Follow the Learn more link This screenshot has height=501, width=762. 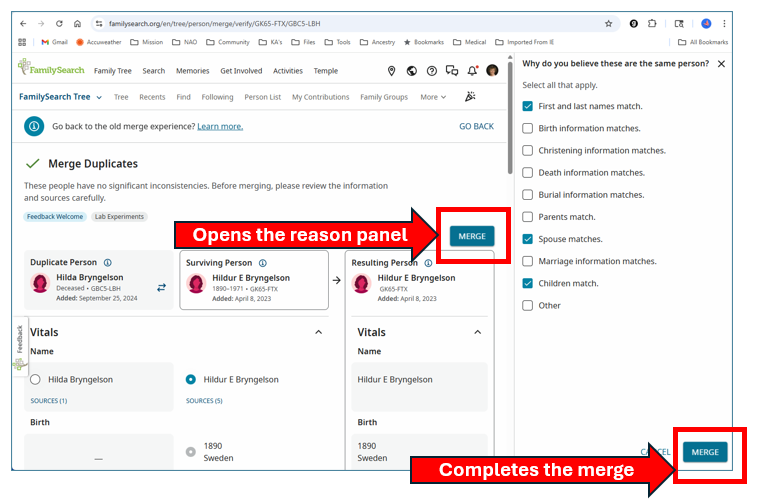pos(220,126)
